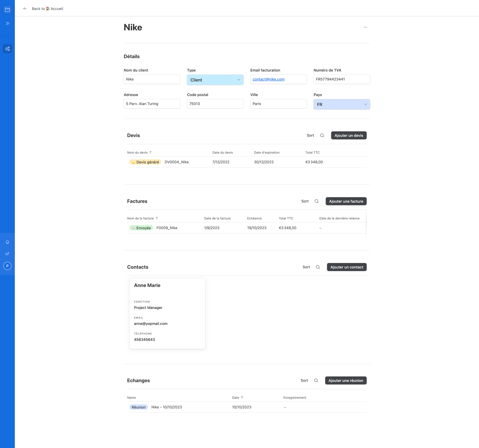Open notifications bell icon
Image resolution: width=479 pixels, height=448 pixels.
pos(7,242)
